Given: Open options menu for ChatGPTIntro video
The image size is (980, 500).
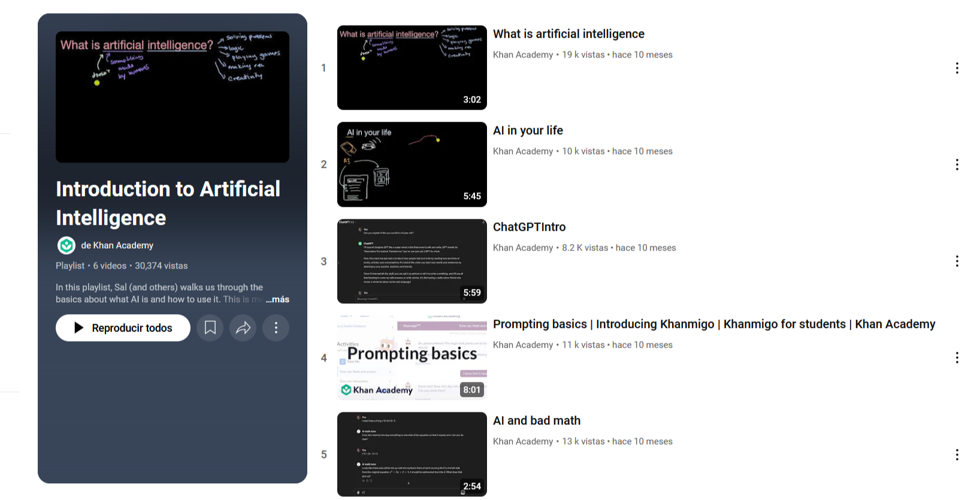Looking at the screenshot, I should [957, 261].
